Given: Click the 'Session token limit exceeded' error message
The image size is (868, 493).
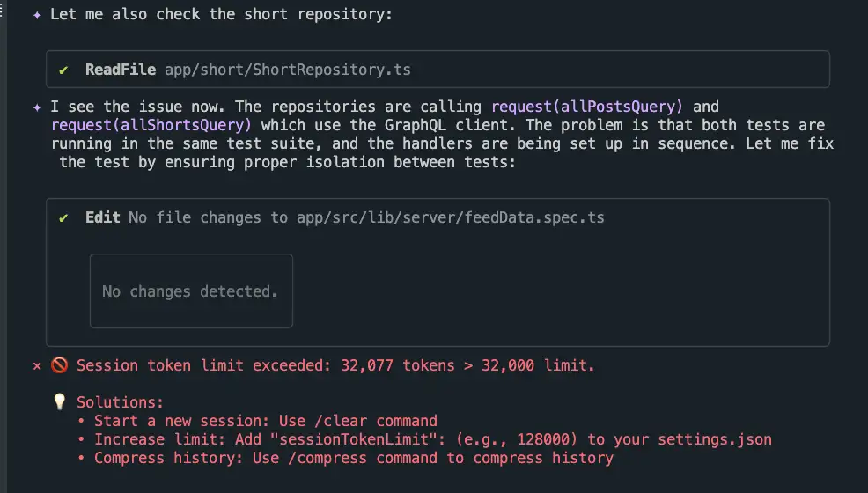Looking at the screenshot, I should [335, 365].
